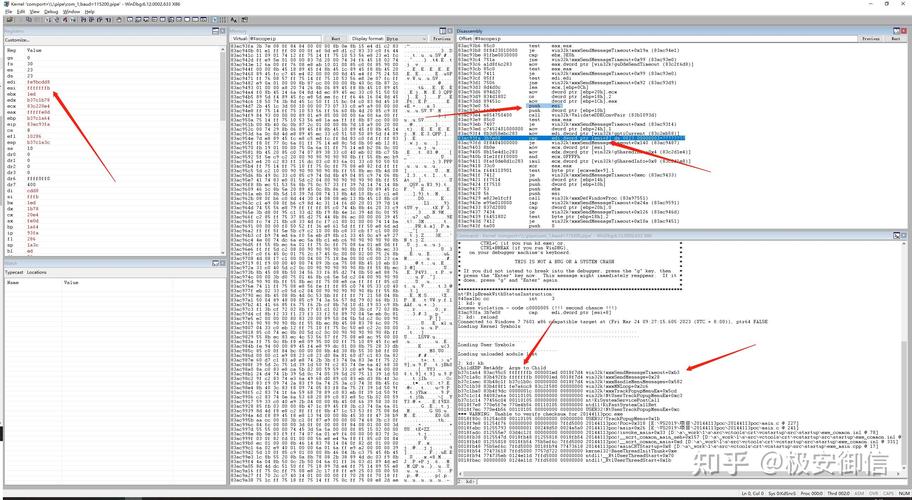The height and width of the screenshot is (500, 912).
Task: Click the Stop Debugging toolbar icon
Action: click(x=65, y=20)
